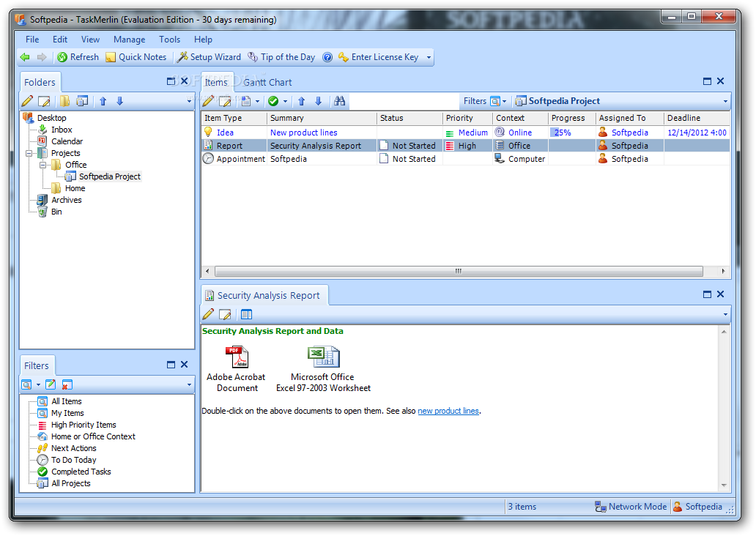This screenshot has height=536, width=756.
Task: Click the columns view icon in report panel
Action: pos(246,315)
